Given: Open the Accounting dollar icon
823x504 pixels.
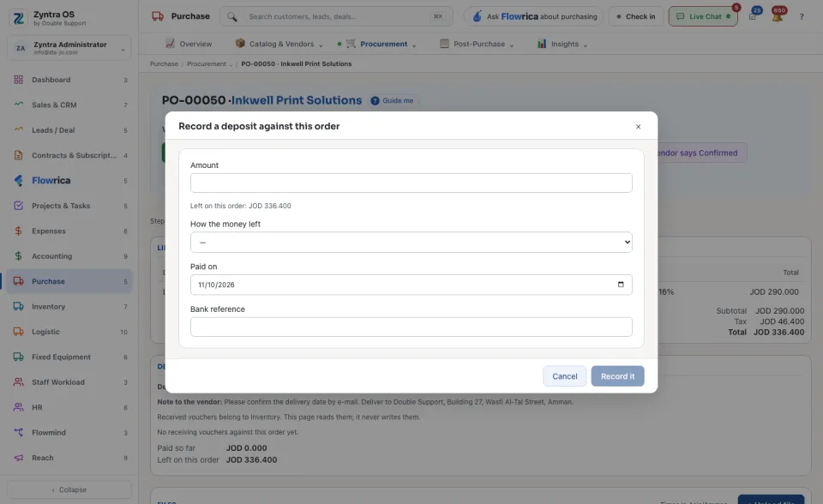Looking at the screenshot, I should click(18, 255).
